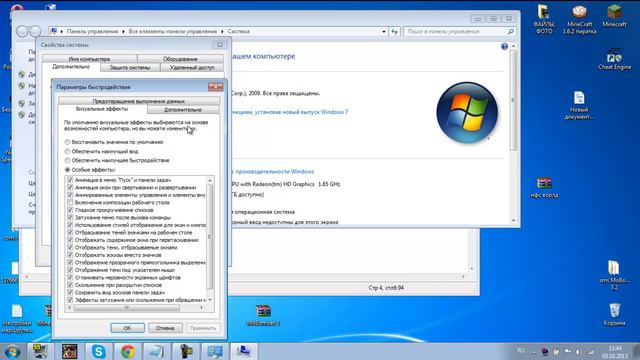Image resolution: width=640 pixels, height=360 pixels.
Task: Switch to Дополнительно tab in performance dialog
Action: click(183, 110)
